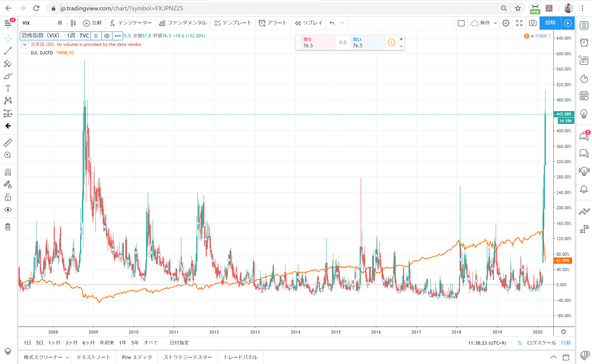Select the ruler measure tool
The height and width of the screenshot is (364, 592).
click(x=8, y=143)
